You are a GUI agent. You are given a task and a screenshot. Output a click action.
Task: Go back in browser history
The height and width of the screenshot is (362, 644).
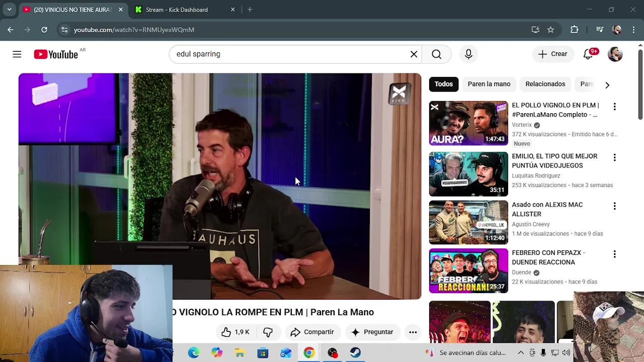click(11, 30)
